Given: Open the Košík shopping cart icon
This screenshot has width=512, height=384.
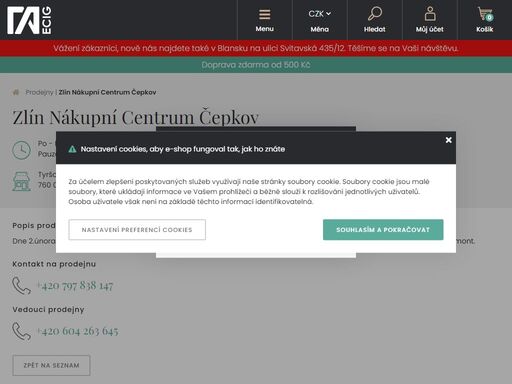Looking at the screenshot, I should (485, 14).
